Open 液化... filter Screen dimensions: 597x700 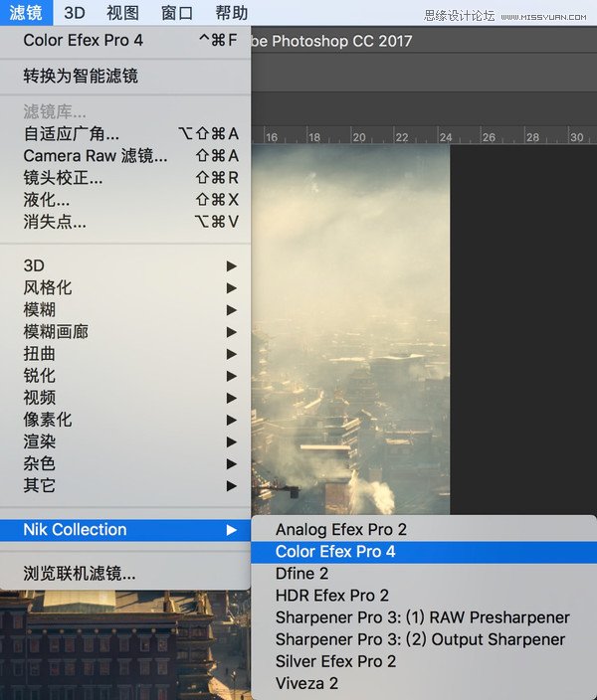125,200
